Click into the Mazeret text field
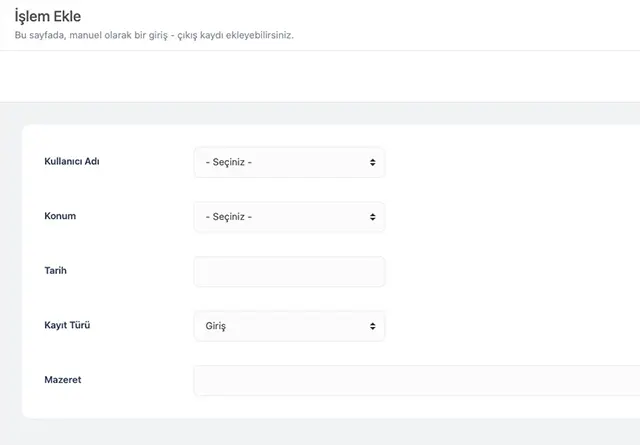Screen dimensions: 640x445 [x=415, y=380]
